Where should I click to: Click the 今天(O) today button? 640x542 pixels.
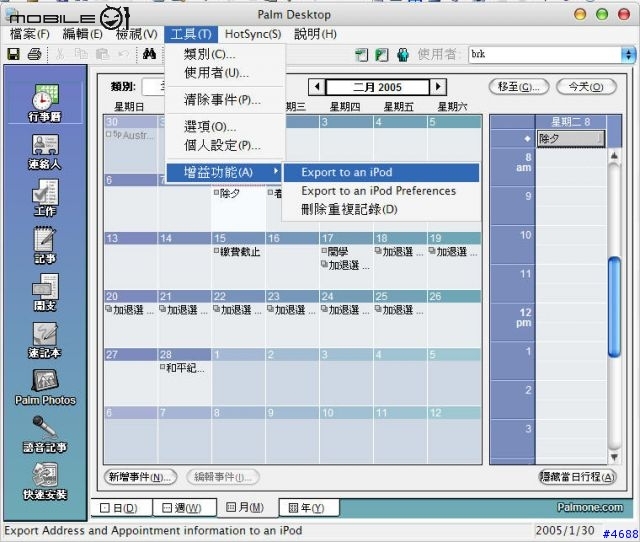[586, 87]
